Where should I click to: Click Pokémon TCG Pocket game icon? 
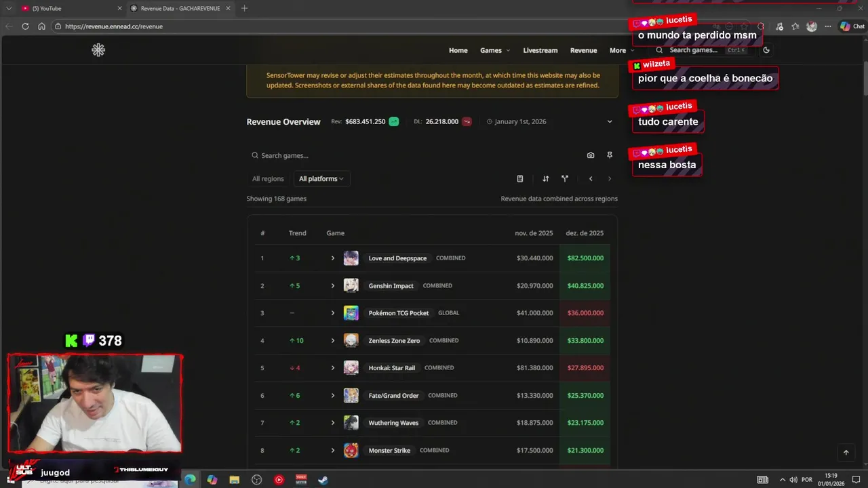click(x=351, y=313)
